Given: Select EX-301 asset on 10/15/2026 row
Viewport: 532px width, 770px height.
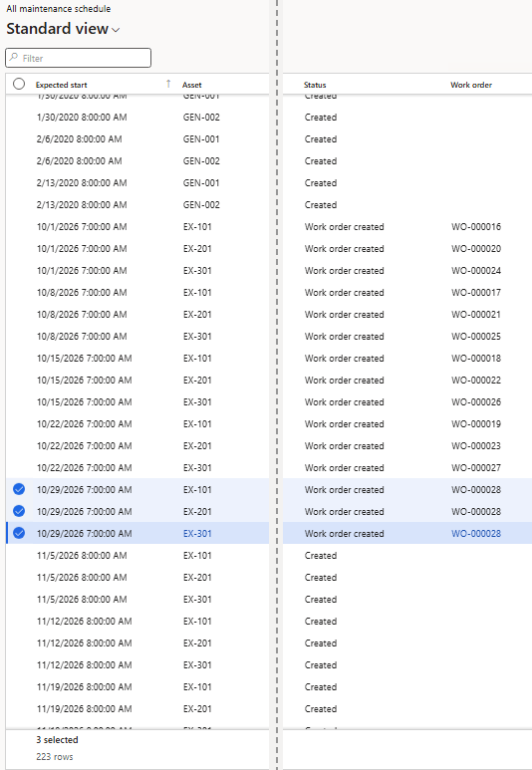Looking at the screenshot, I should [x=197, y=402].
